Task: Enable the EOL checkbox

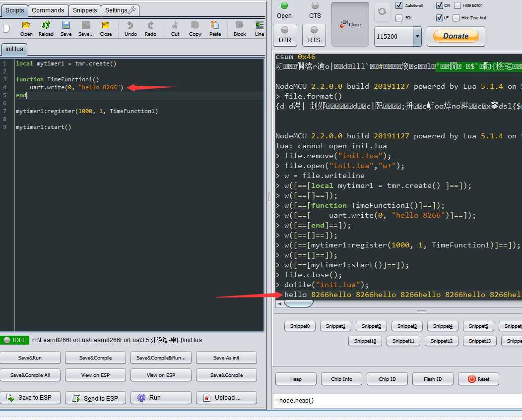Action: pyautogui.click(x=399, y=18)
